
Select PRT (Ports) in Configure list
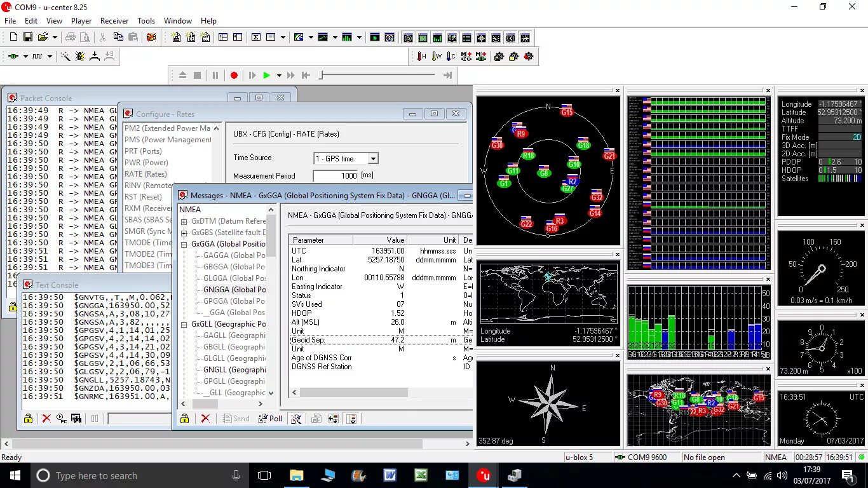coord(143,151)
